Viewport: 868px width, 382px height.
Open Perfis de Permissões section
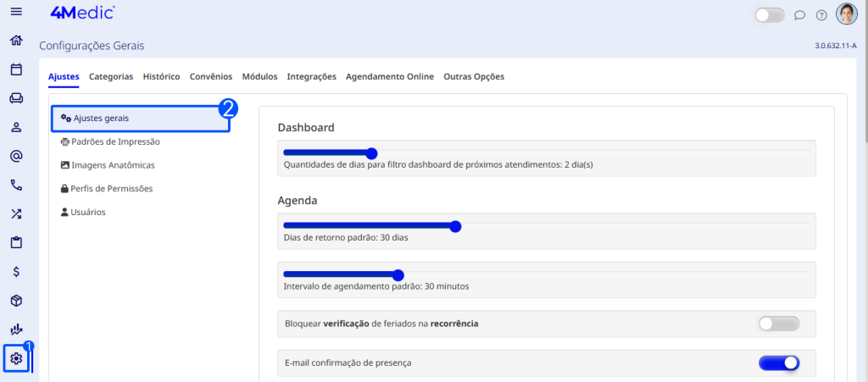pos(112,188)
